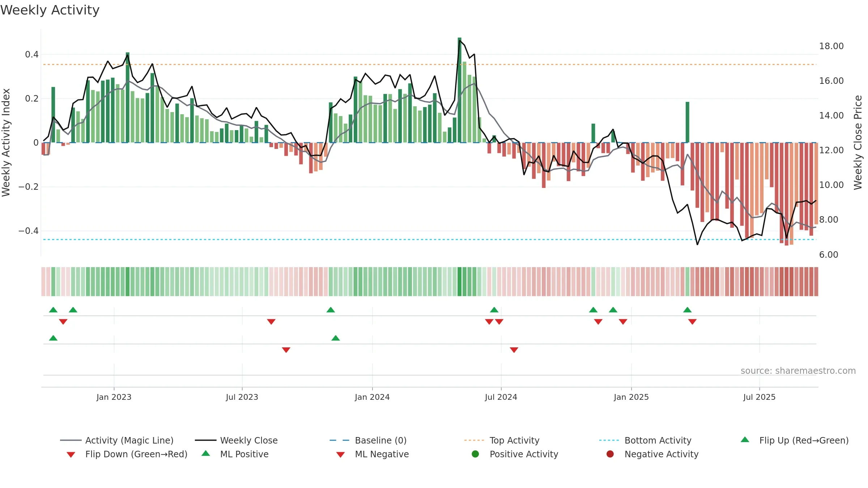Click the first ML Positive marker on timeline
The image size is (868, 488).
(x=53, y=338)
